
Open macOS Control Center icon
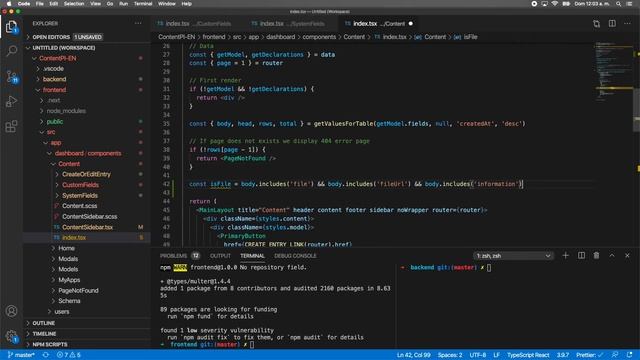pos(629,4)
